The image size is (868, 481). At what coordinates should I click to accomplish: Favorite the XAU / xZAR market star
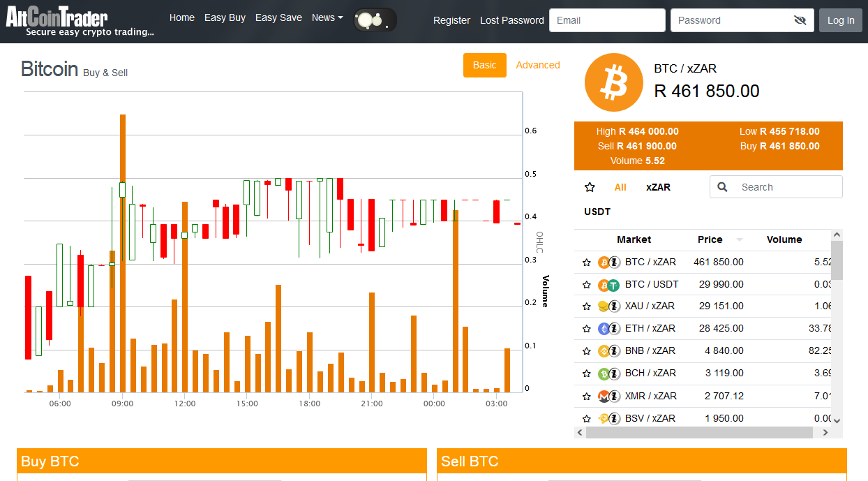pos(587,306)
